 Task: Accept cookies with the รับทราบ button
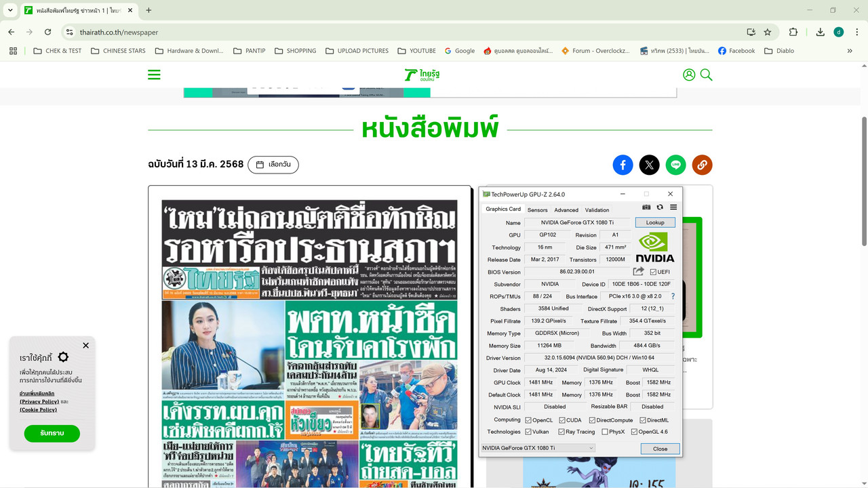52,433
